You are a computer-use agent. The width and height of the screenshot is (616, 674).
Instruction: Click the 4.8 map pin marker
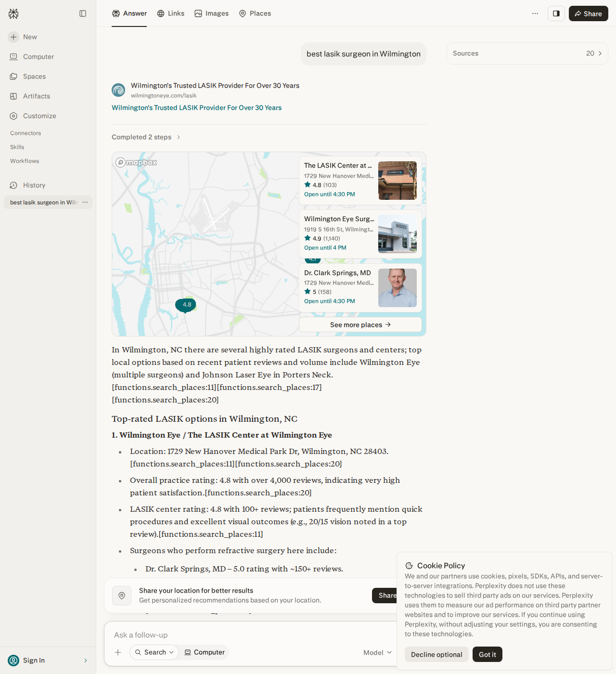click(x=186, y=305)
